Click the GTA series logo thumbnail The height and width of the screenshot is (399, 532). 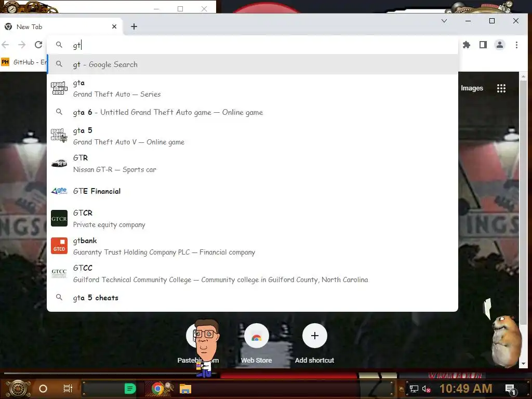(59, 88)
